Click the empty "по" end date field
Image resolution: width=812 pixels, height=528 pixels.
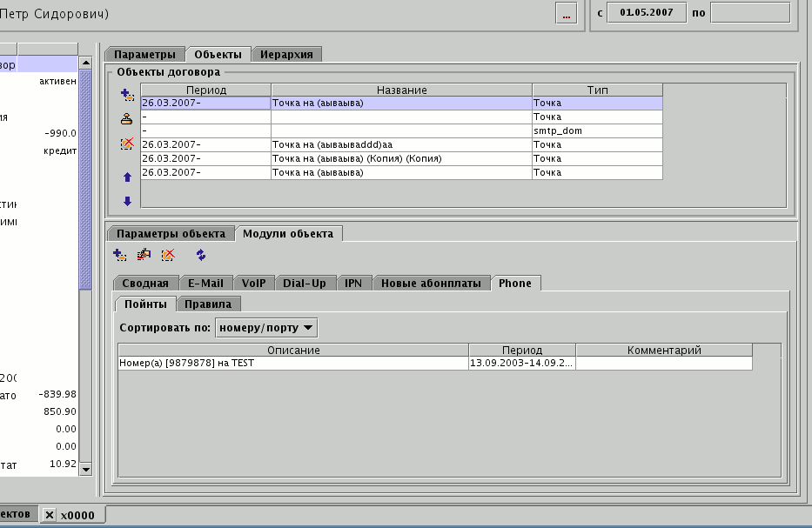750,13
